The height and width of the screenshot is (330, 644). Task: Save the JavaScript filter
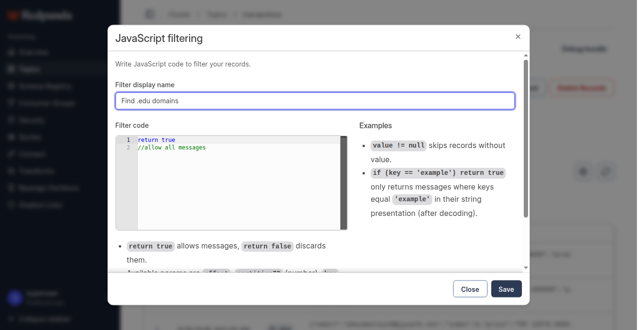pos(506,289)
